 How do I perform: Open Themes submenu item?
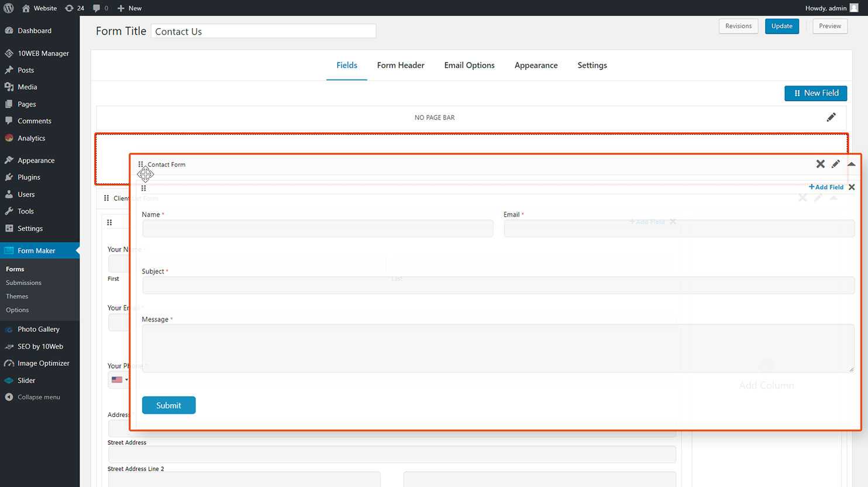coord(17,296)
